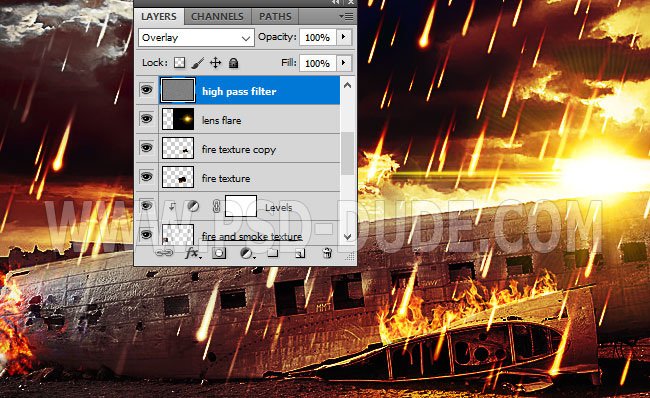Select the fire texture layer

pos(249,177)
